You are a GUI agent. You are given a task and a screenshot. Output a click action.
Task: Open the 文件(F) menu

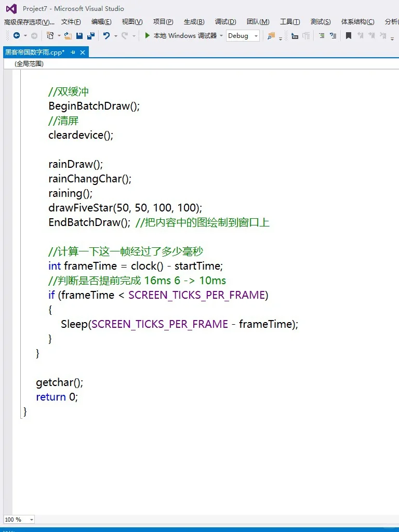pyautogui.click(x=71, y=22)
